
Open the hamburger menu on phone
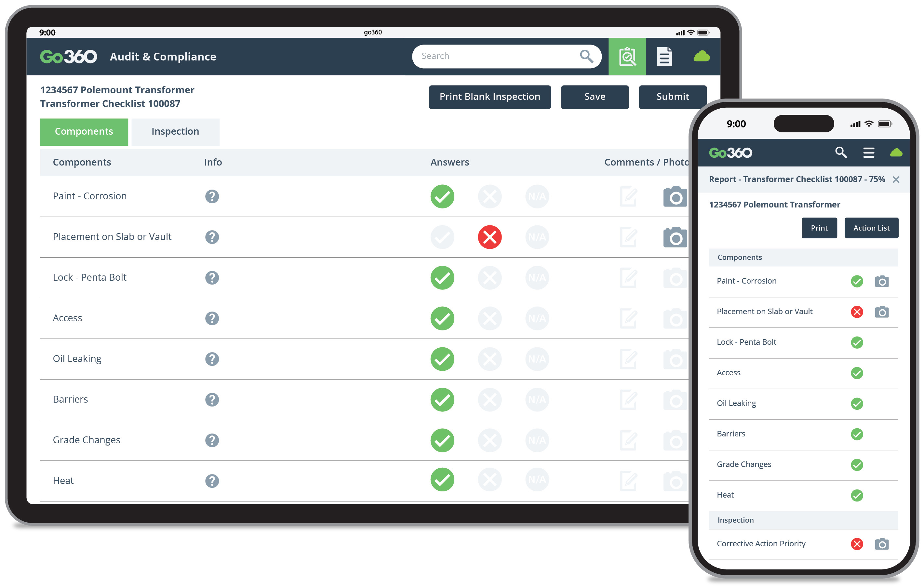(869, 153)
